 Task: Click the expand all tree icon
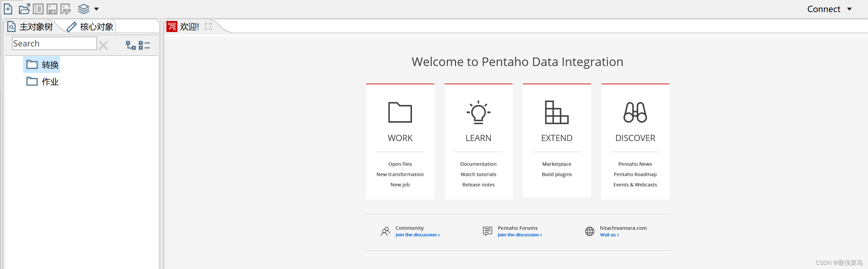pos(131,45)
